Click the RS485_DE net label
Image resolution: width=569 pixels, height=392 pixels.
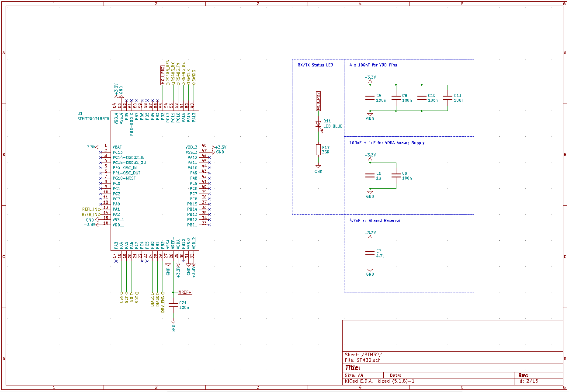click(x=184, y=73)
